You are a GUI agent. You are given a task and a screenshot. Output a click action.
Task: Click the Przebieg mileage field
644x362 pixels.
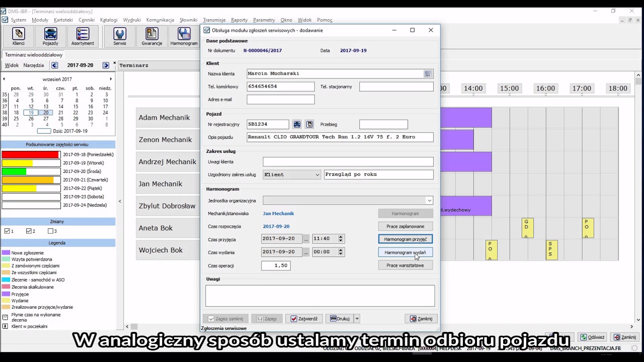[x=383, y=124]
